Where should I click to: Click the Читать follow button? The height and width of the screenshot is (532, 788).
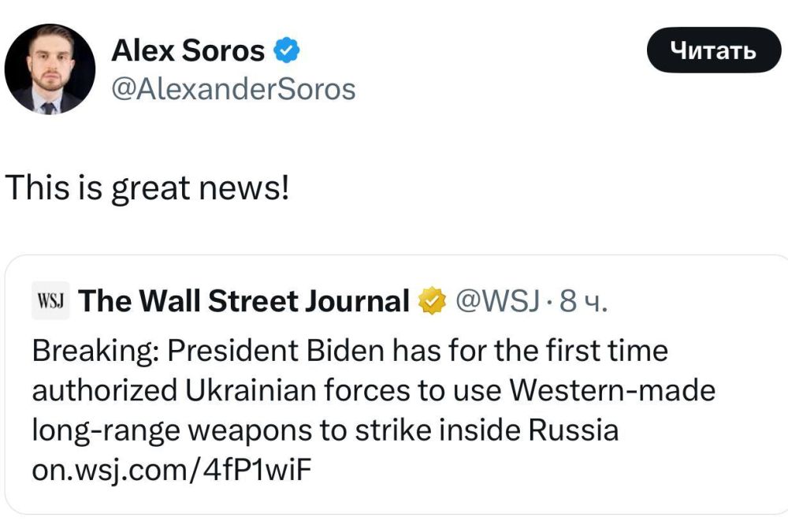[x=714, y=50]
